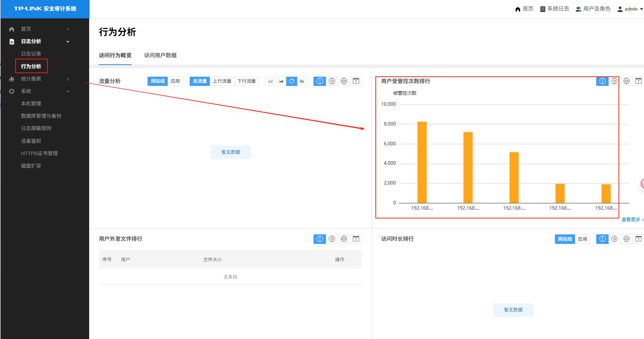The width and height of the screenshot is (644, 339).
Task: Pick 24-hour range for 用户受管控次数排行
Action: click(626, 81)
